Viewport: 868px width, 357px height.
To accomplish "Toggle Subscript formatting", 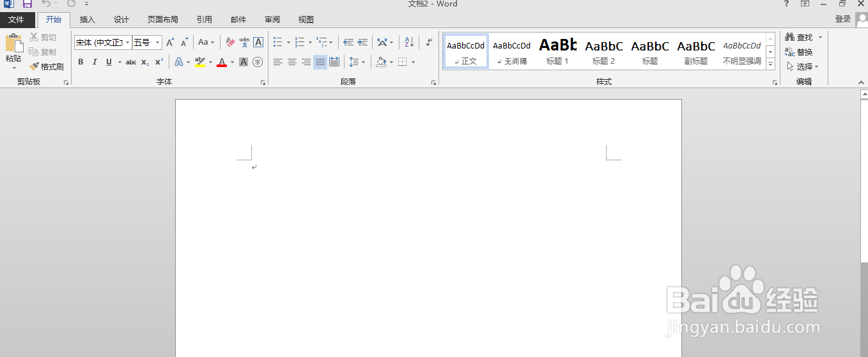I will click(145, 62).
